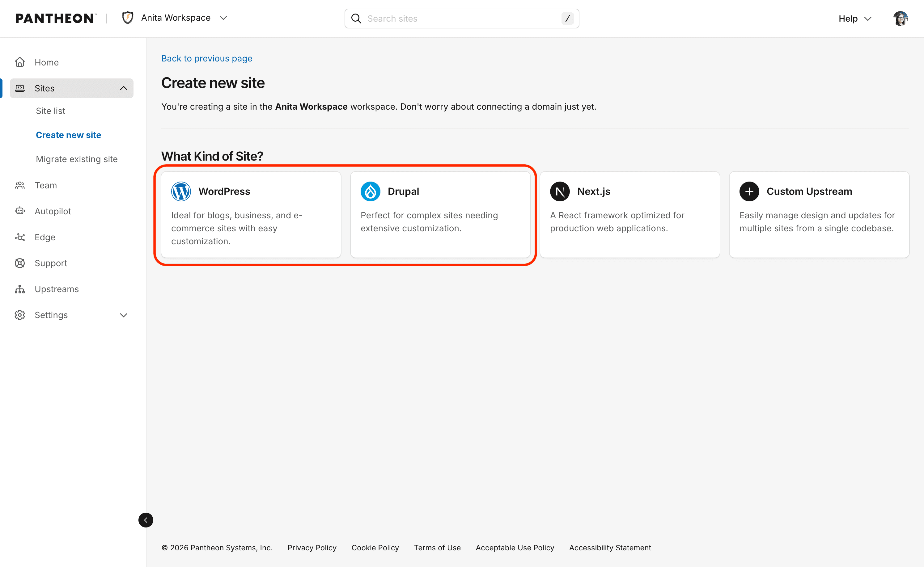Click the workspace shield icon
The height and width of the screenshot is (567, 924).
point(128,18)
